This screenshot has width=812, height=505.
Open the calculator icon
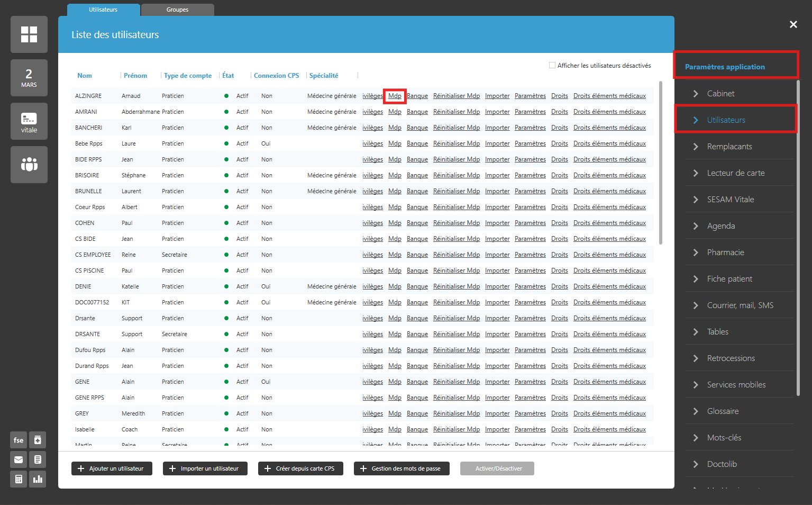(x=19, y=479)
